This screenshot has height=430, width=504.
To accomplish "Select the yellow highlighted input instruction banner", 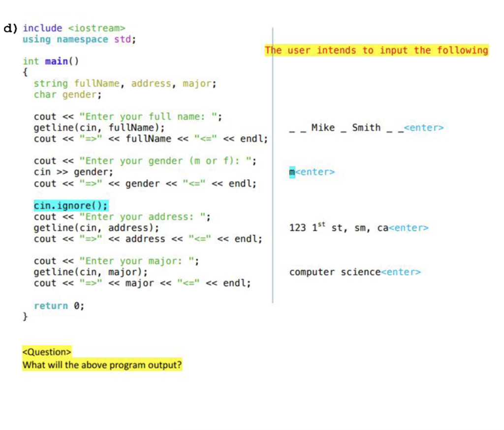I will [377, 50].
